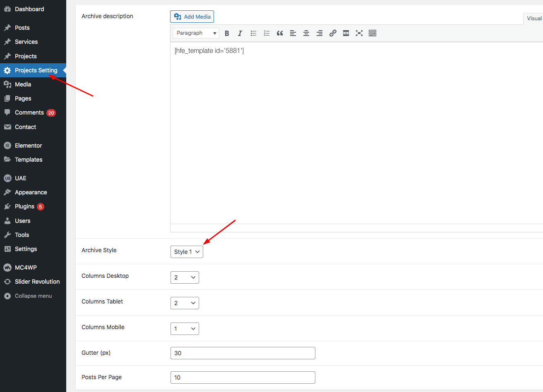The height and width of the screenshot is (392, 543).
Task: Click the Plugins updates badge
Action: point(41,207)
